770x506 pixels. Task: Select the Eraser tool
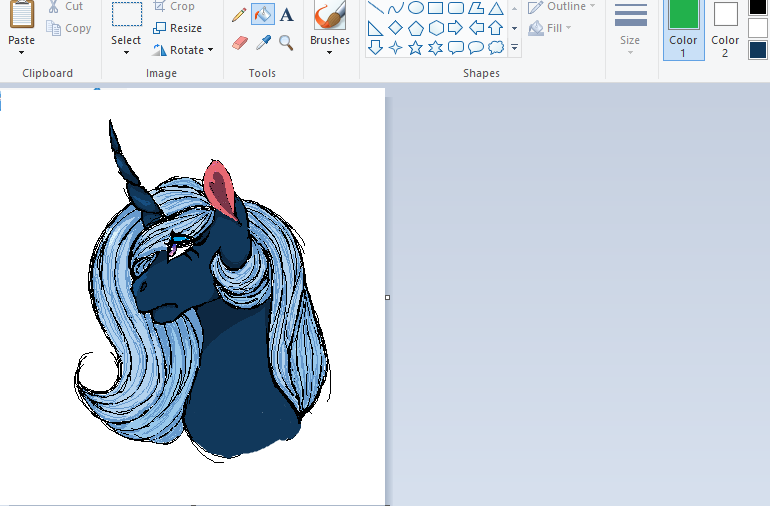tap(238, 42)
